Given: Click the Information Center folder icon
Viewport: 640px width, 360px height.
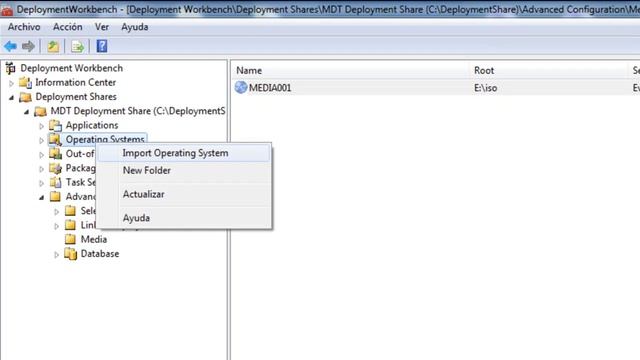Looking at the screenshot, I should 25,82.
